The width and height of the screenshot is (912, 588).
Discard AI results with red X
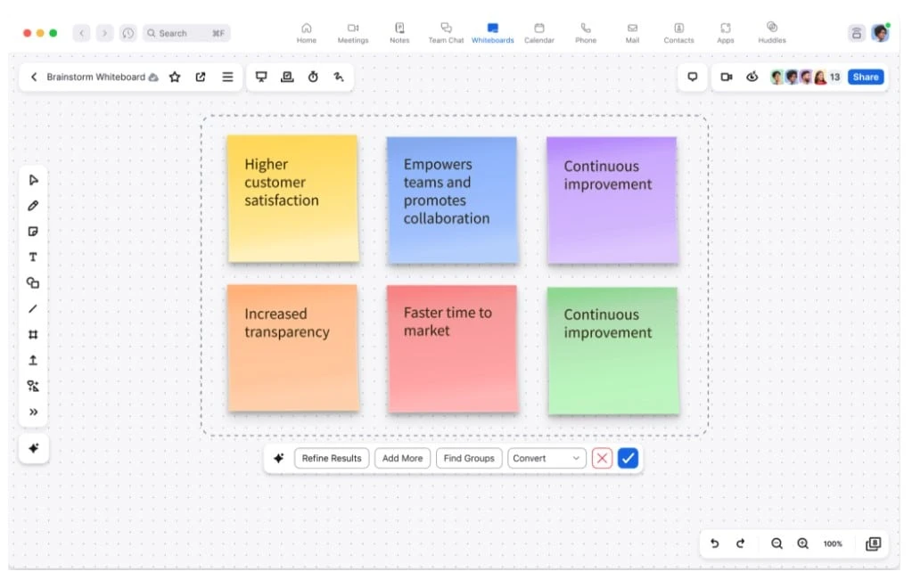[602, 458]
